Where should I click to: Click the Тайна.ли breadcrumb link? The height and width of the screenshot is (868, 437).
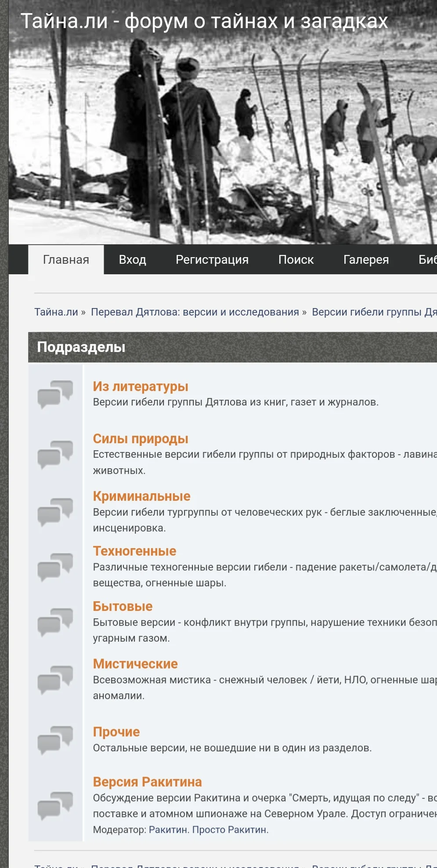(56, 312)
